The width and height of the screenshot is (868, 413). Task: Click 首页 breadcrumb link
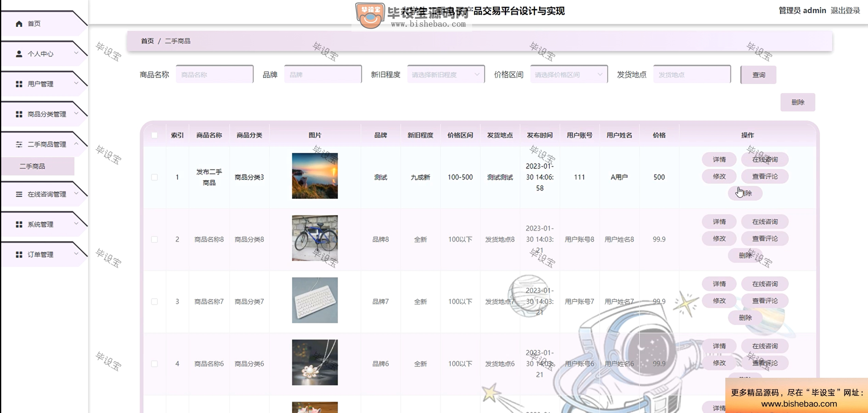point(147,41)
